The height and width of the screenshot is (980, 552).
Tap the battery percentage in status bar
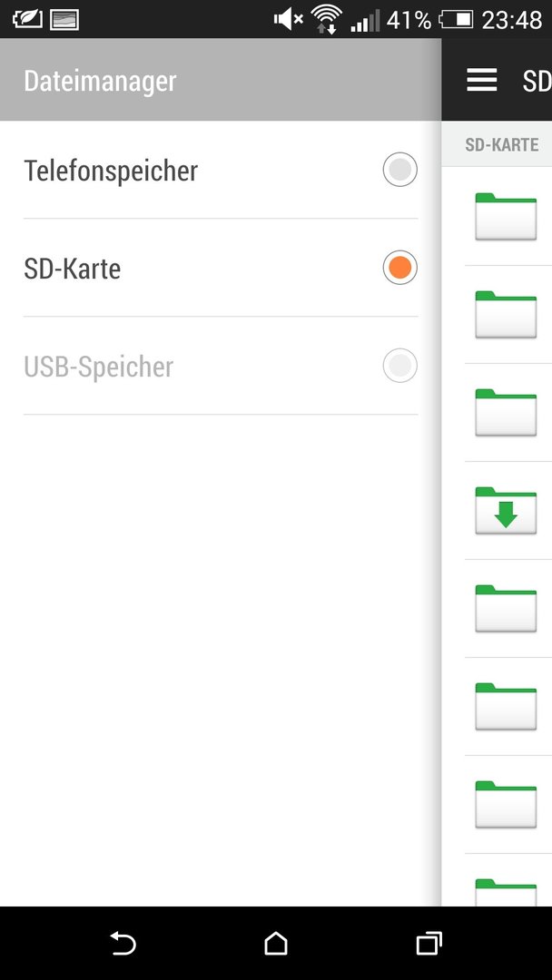[x=409, y=21]
